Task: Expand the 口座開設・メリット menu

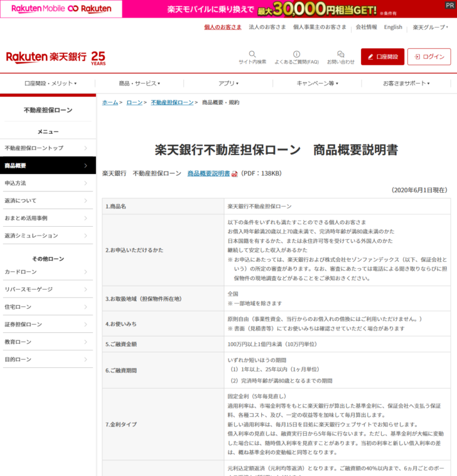Action: coord(50,83)
